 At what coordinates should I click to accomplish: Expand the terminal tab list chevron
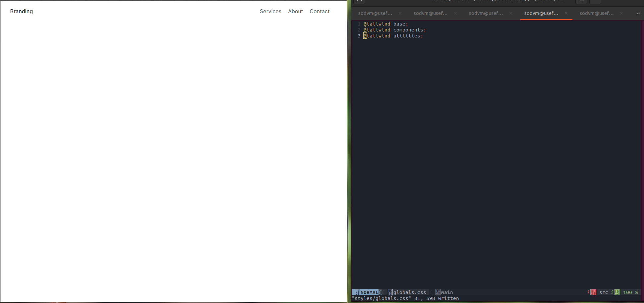[638, 13]
